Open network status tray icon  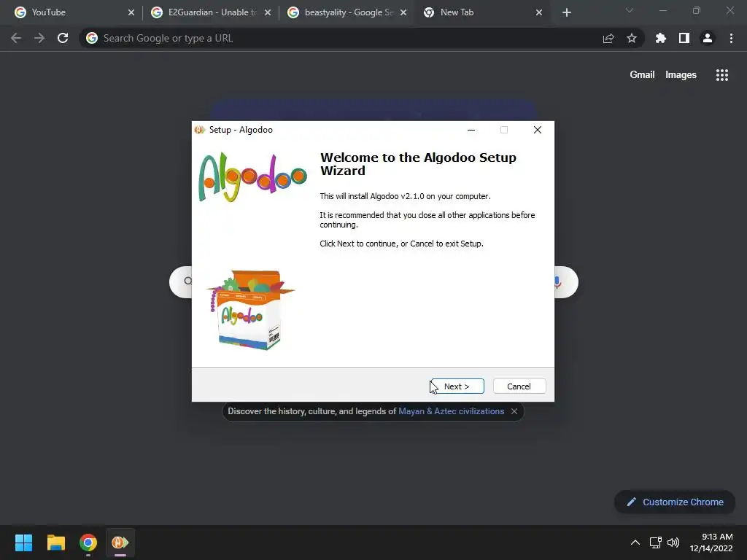tap(656, 542)
